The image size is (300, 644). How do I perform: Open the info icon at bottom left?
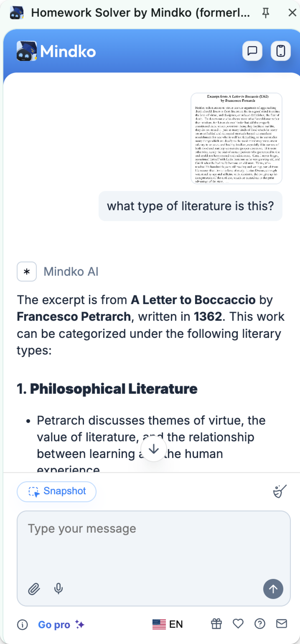(22, 624)
